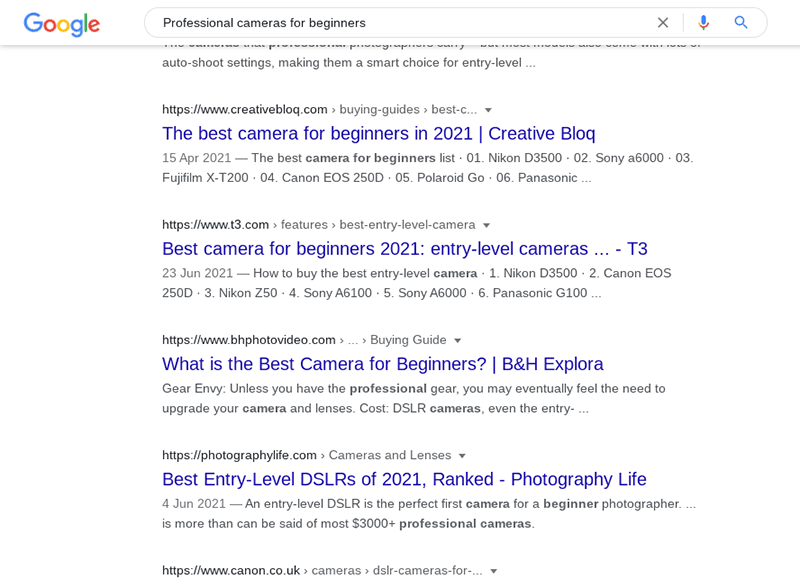Image resolution: width=800 pixels, height=579 pixels.
Task: Click the magnifying glass search icon
Action: coord(741,22)
